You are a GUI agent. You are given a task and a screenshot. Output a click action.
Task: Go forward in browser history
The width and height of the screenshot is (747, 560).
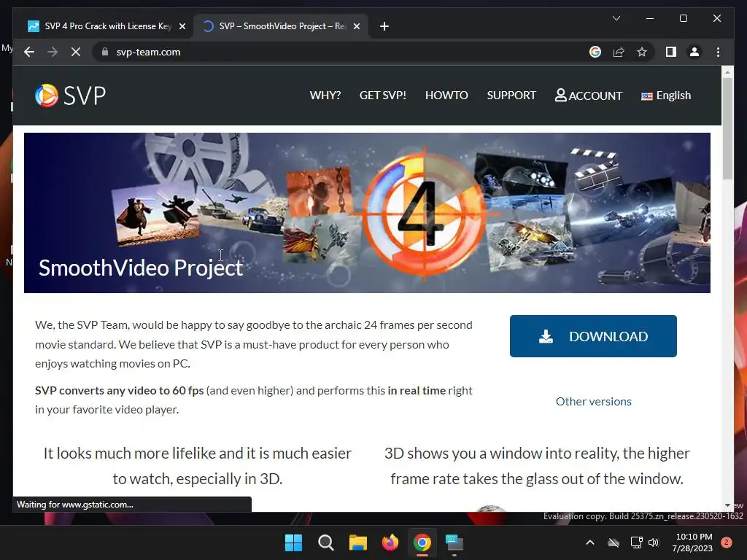point(53,52)
